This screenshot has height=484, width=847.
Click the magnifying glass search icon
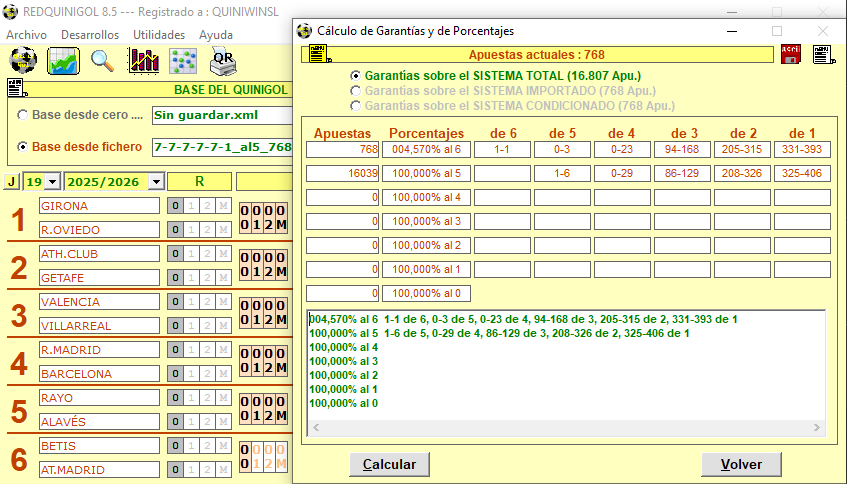click(x=102, y=60)
